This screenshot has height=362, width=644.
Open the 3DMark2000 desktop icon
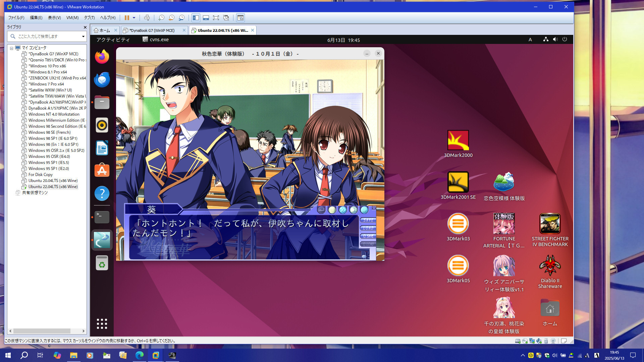pos(458,144)
